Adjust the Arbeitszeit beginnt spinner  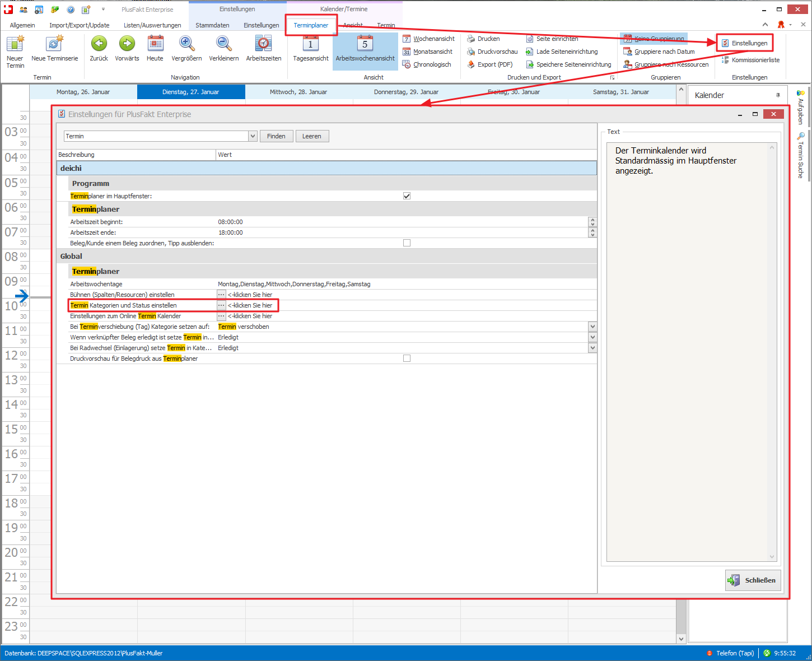592,222
